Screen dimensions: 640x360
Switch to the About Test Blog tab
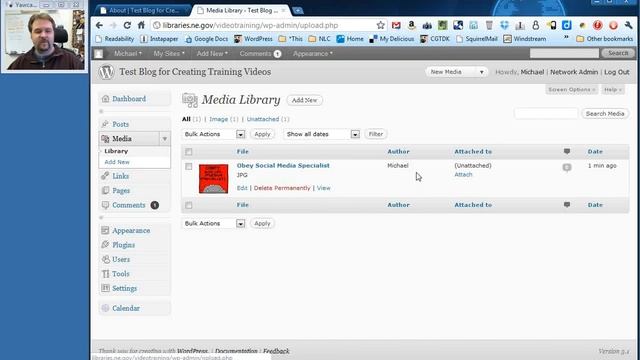144,11
